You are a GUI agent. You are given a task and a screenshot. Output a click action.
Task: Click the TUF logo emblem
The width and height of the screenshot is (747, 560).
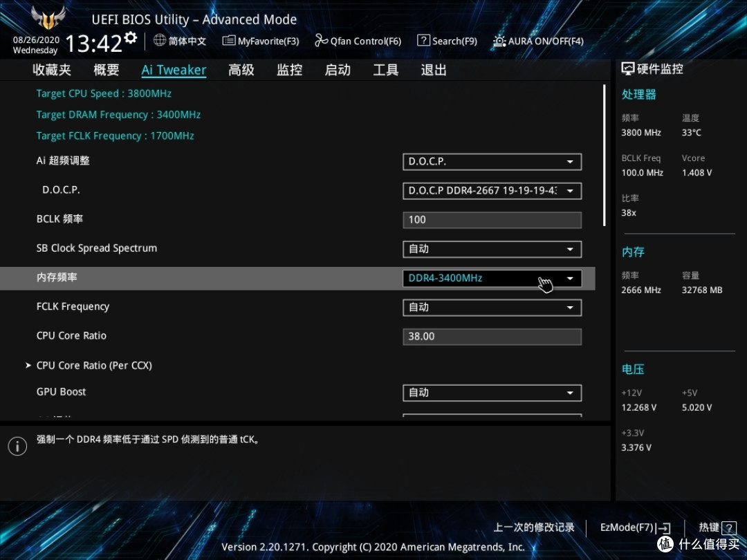(48, 17)
